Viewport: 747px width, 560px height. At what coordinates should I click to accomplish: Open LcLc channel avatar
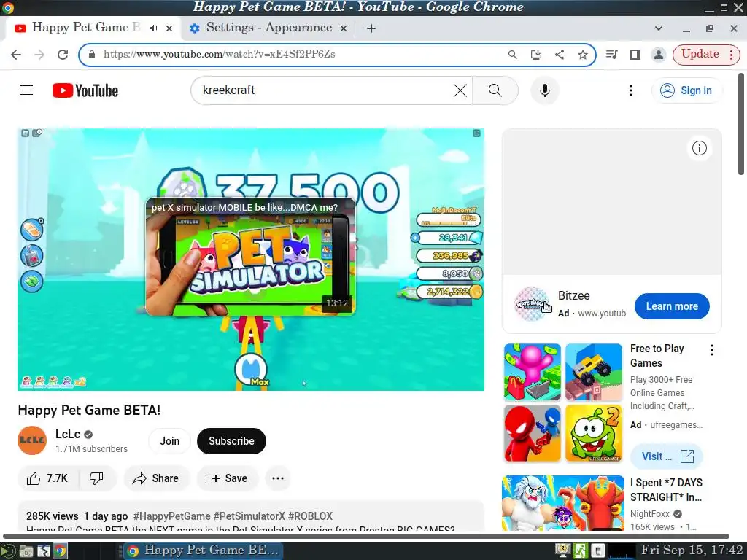[x=32, y=440]
